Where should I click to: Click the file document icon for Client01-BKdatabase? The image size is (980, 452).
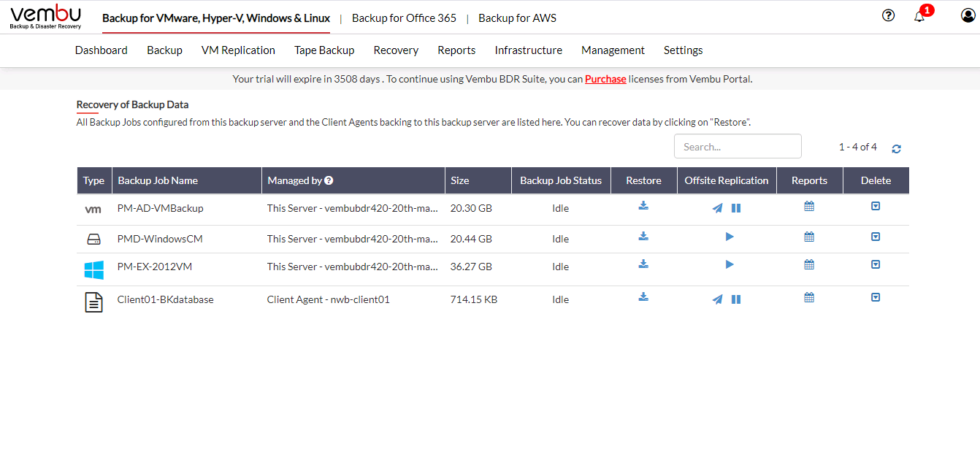(93, 302)
